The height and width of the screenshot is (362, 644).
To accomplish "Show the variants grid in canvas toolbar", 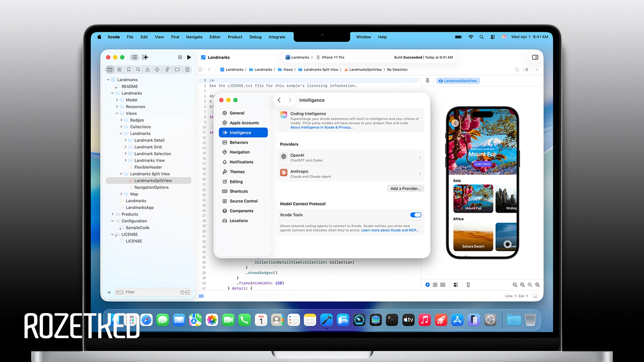I will coord(443,285).
